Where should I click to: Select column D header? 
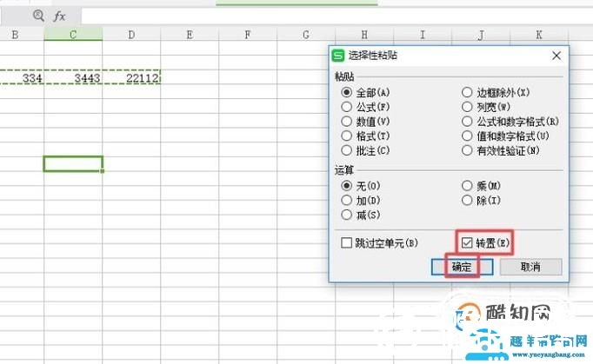[131, 35]
